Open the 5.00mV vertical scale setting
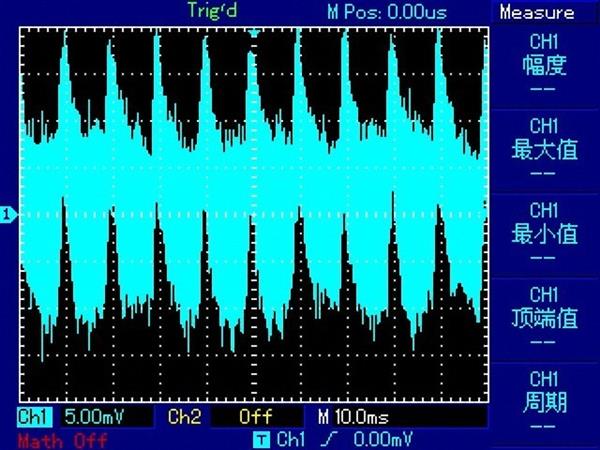The width and height of the screenshot is (600, 450). tap(93, 415)
